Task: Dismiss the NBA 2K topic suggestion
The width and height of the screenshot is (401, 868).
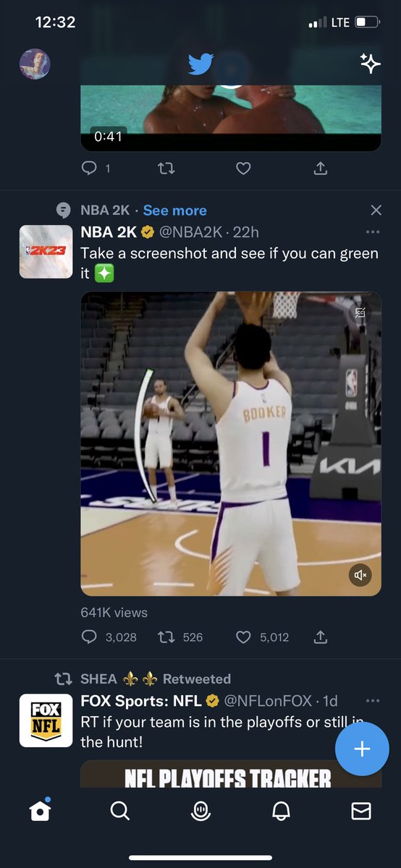Action: [x=376, y=210]
